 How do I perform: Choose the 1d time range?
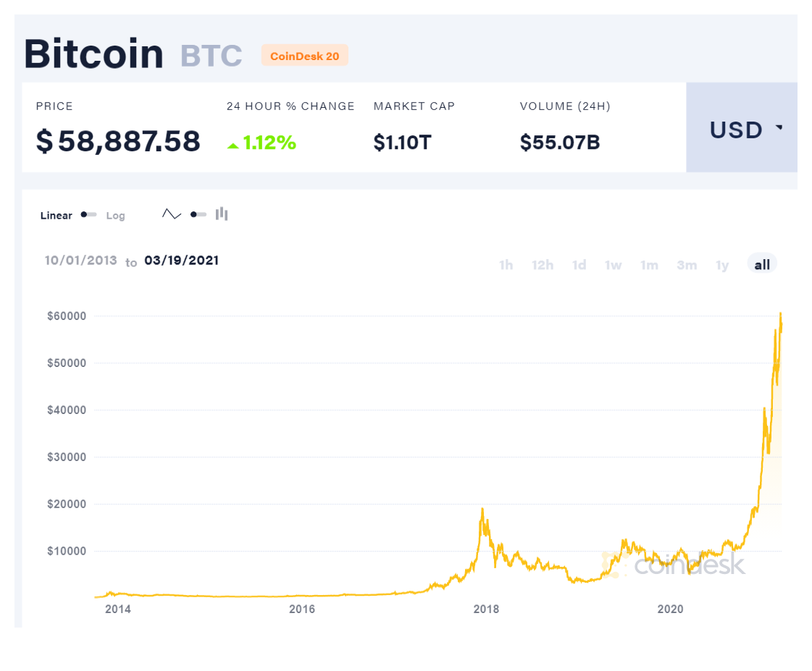579,265
